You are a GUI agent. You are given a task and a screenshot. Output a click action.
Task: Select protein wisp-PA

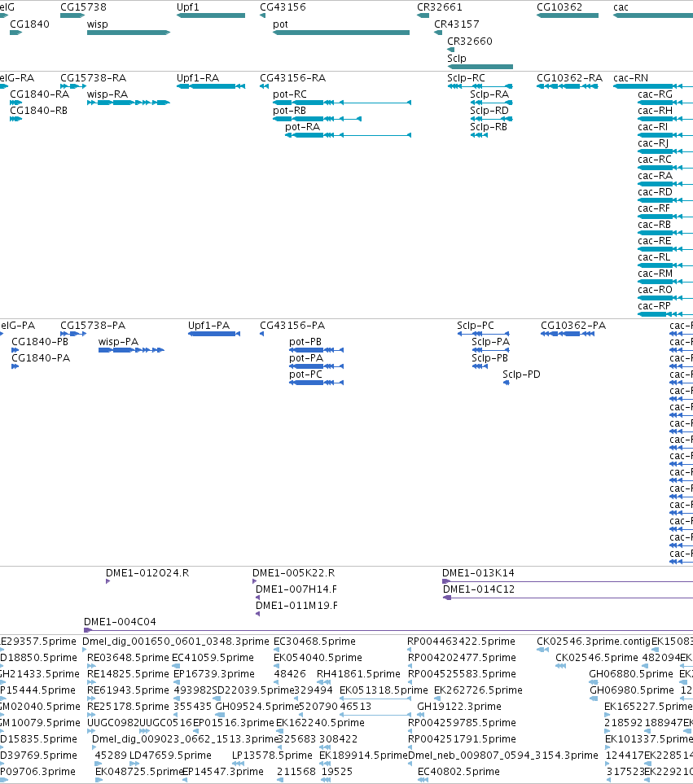coord(131,350)
